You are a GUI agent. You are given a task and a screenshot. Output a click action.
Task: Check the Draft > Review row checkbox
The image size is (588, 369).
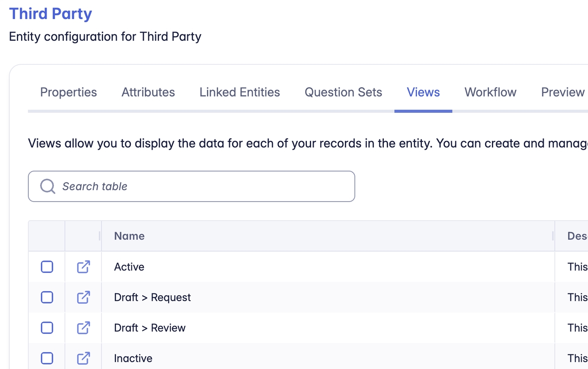coord(47,328)
